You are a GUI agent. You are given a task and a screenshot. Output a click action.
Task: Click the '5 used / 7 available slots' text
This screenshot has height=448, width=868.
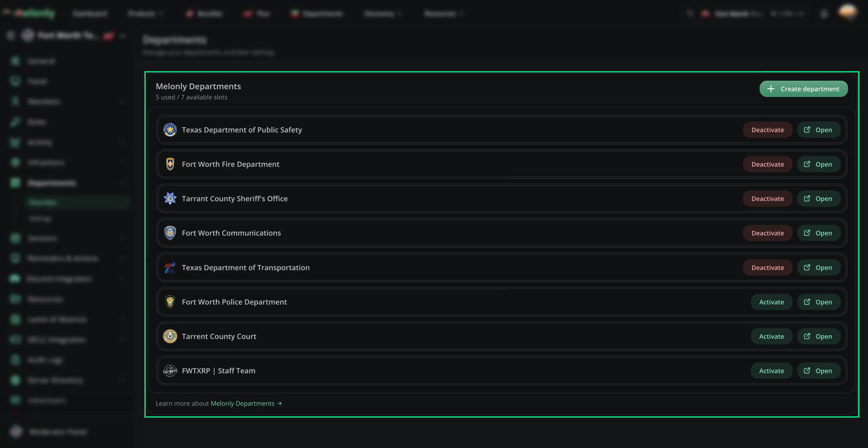191,97
